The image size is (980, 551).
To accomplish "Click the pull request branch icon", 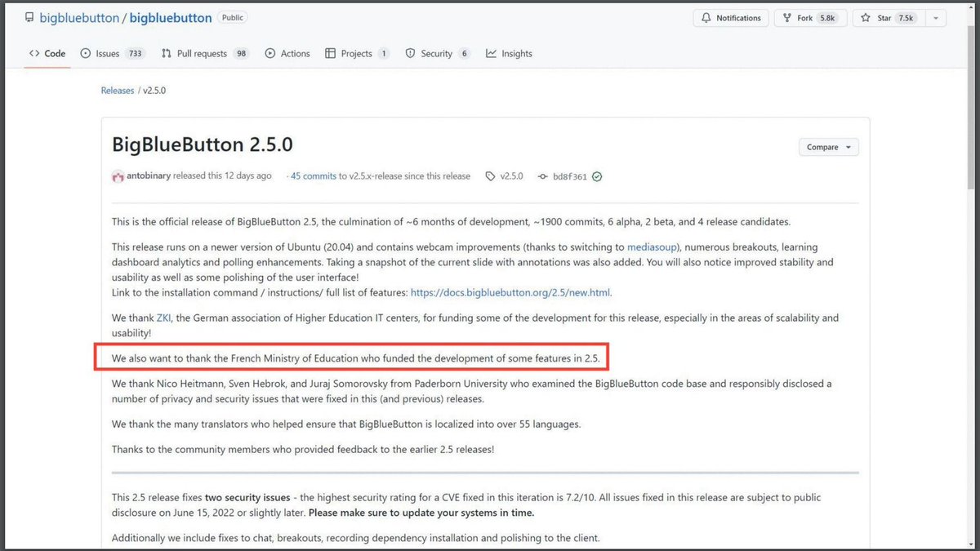I will 167,54.
